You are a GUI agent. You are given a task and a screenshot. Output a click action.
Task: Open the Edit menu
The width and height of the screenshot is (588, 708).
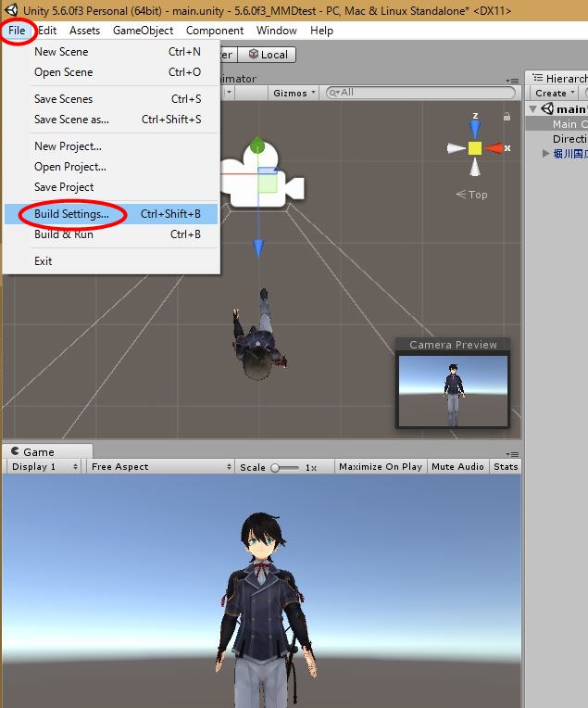(x=47, y=31)
